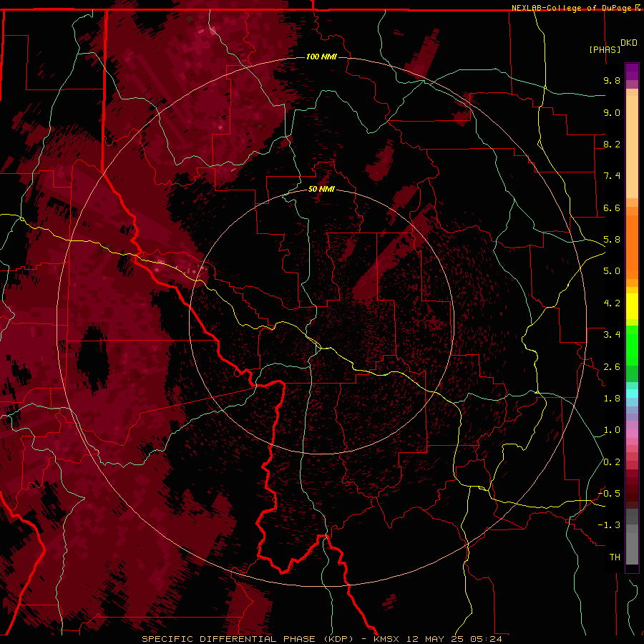
Task: Click the 100 NMI range ring label
Action: (321, 57)
